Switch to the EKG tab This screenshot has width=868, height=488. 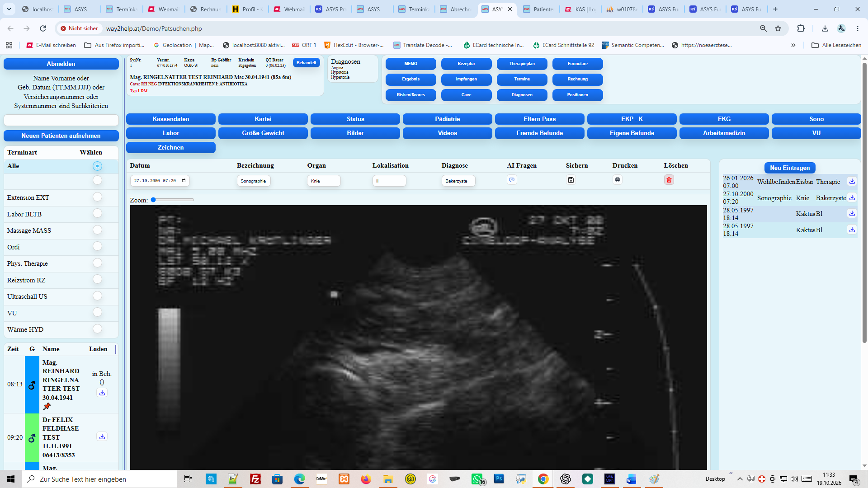[x=724, y=119]
